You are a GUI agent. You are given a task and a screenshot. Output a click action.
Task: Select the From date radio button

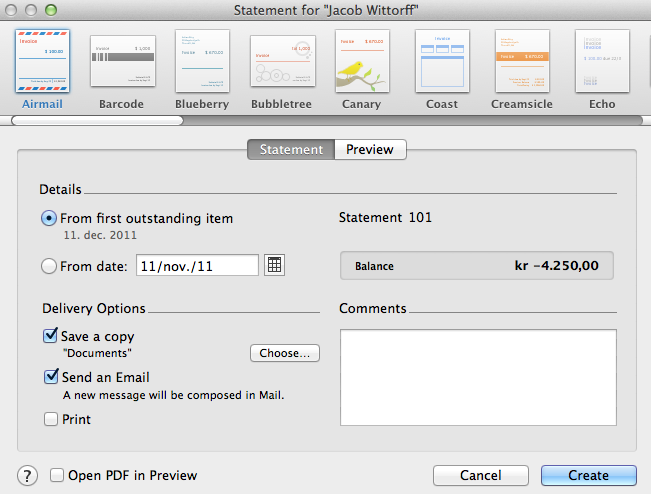[49, 266]
